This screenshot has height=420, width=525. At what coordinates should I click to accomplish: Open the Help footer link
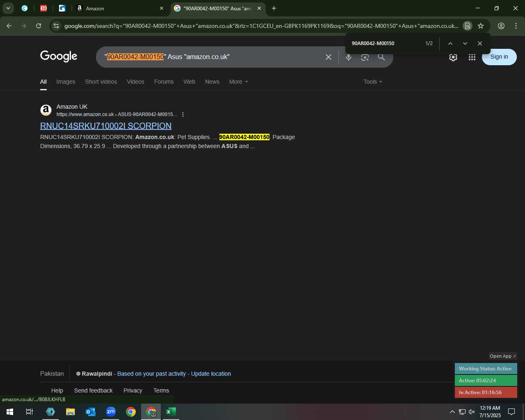[x=57, y=390]
